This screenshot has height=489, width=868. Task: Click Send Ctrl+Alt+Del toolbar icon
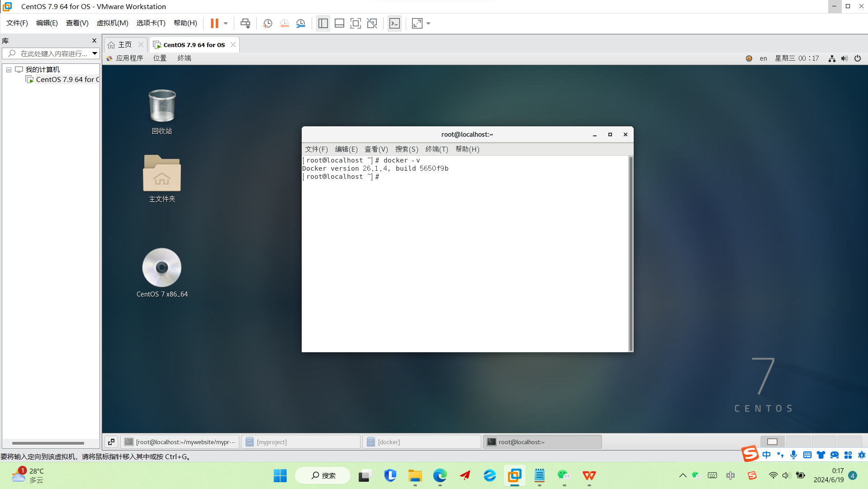pos(245,23)
